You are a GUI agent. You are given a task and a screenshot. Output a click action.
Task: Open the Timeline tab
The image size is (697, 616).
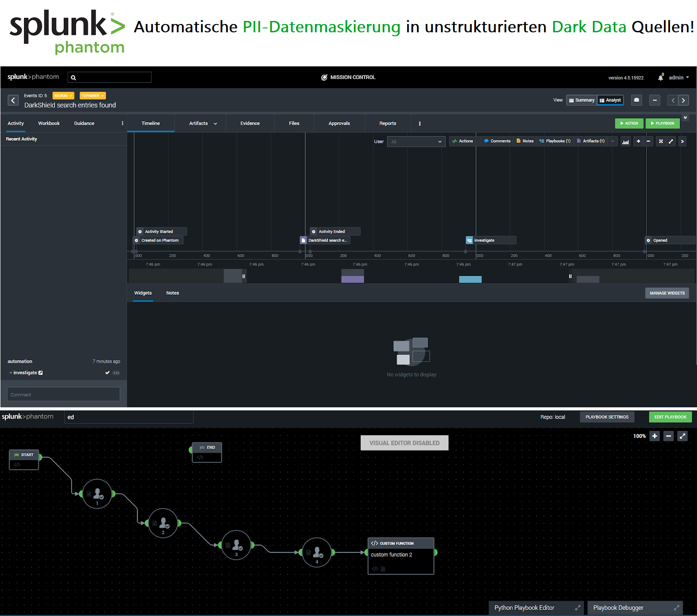(151, 124)
